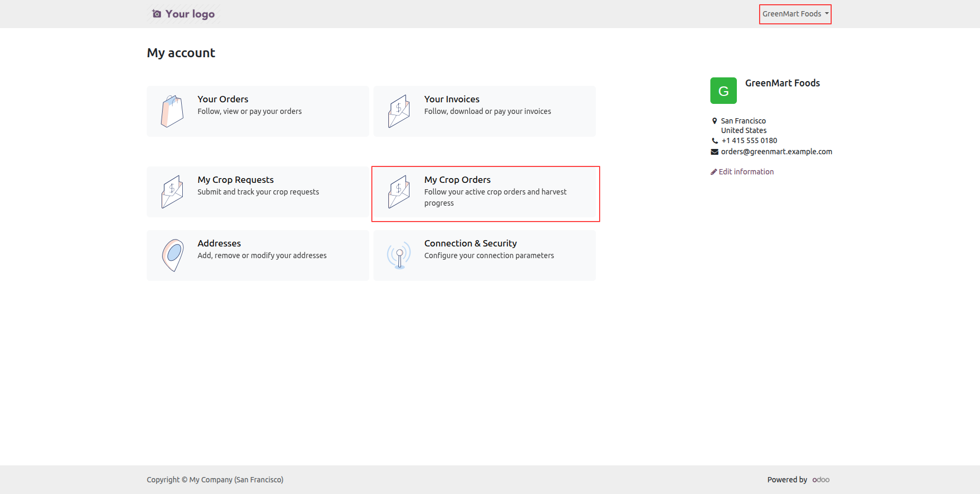The width and height of the screenshot is (980, 494).
Task: Open the Your Orders card title
Action: (x=223, y=99)
